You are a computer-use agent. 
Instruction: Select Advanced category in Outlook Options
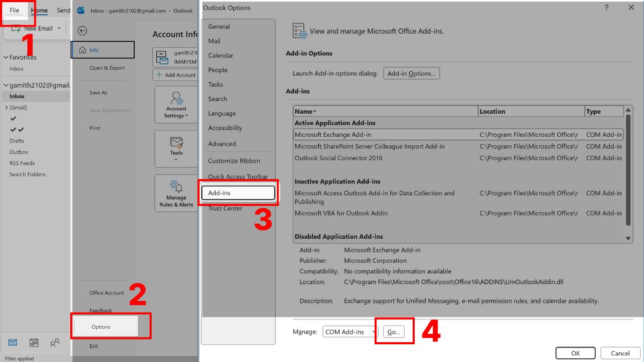point(222,144)
